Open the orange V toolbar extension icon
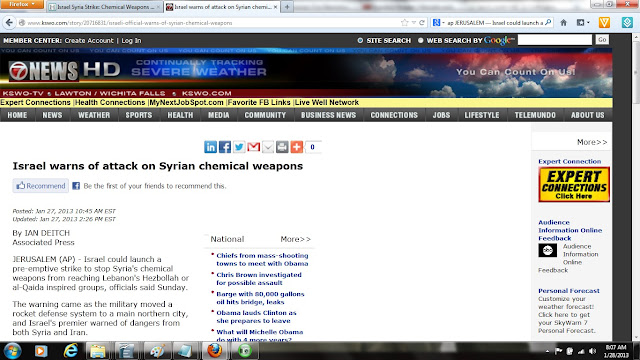The image size is (640, 360). (604, 22)
